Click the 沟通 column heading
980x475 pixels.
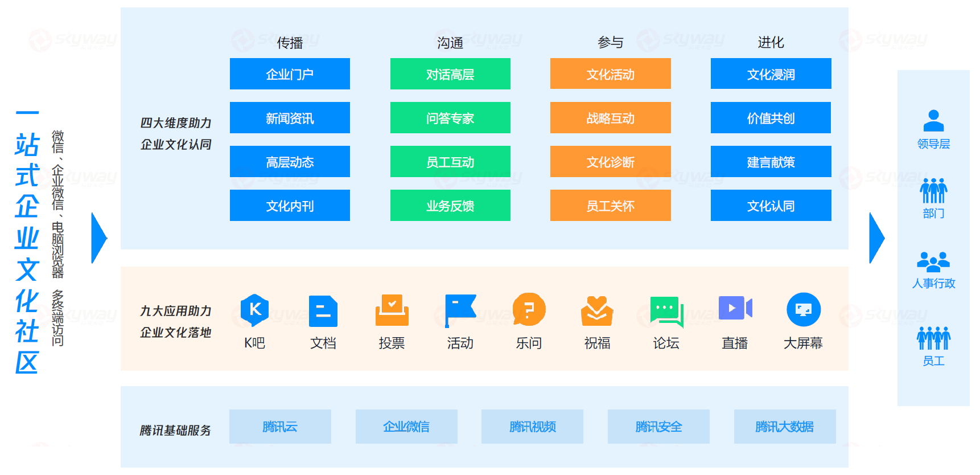click(450, 43)
